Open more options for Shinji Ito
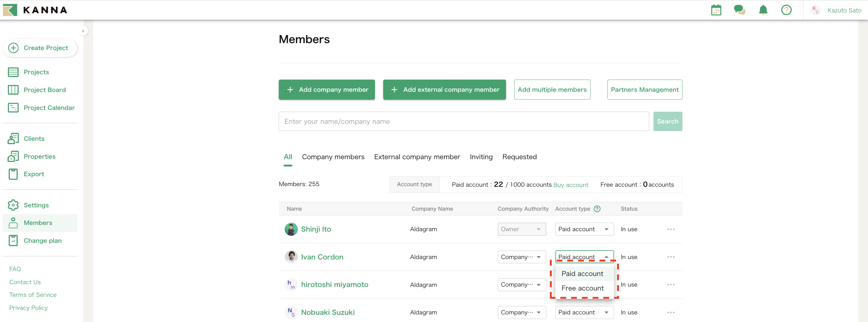This screenshot has width=868, height=322. pos(671,229)
